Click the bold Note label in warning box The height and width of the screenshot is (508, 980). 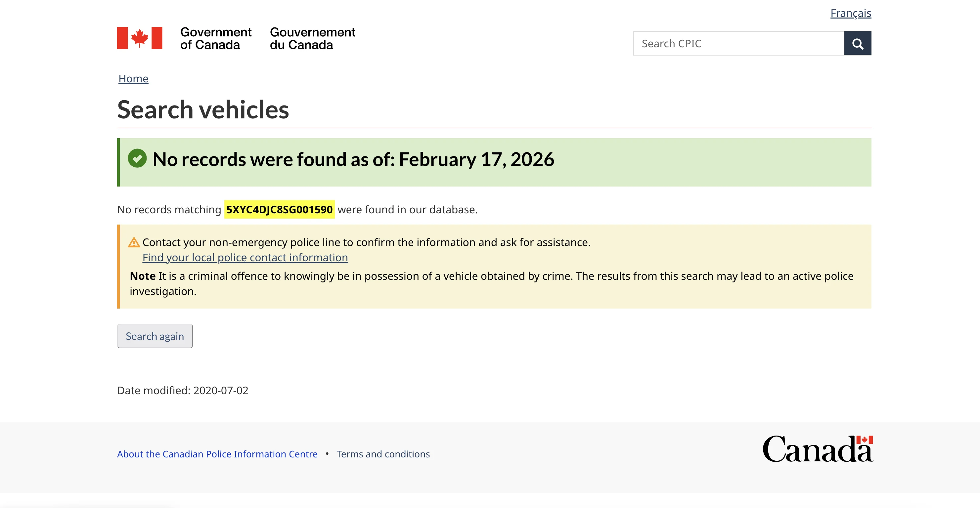click(x=142, y=276)
